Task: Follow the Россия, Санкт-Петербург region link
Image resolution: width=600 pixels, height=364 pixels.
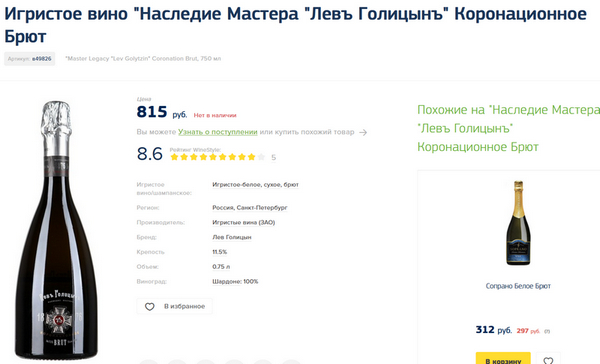Action: 249,207
